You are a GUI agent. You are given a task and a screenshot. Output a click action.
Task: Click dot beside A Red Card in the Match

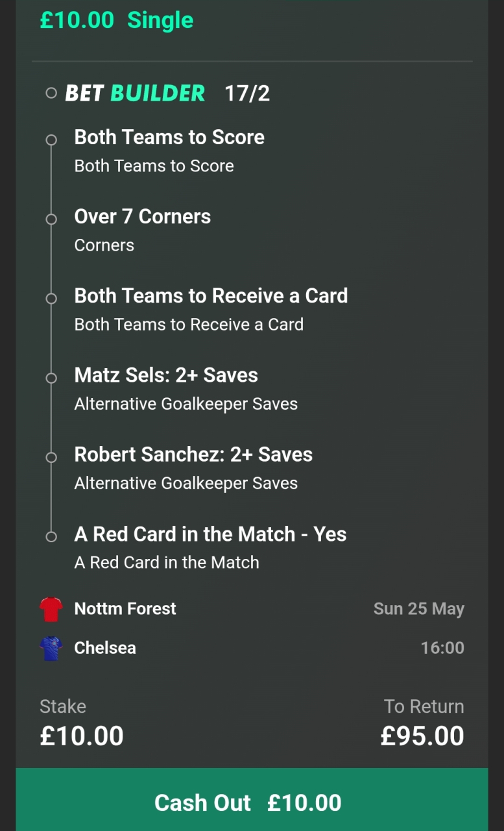51,537
